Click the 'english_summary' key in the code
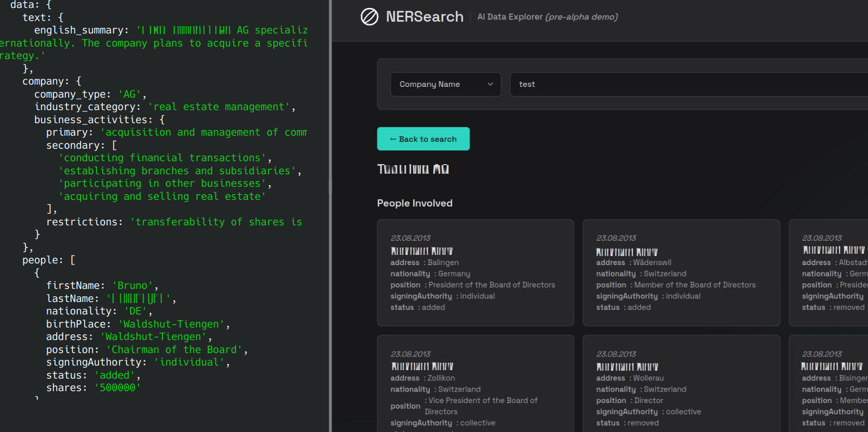Screen dimensions: 868x432 [78, 30]
